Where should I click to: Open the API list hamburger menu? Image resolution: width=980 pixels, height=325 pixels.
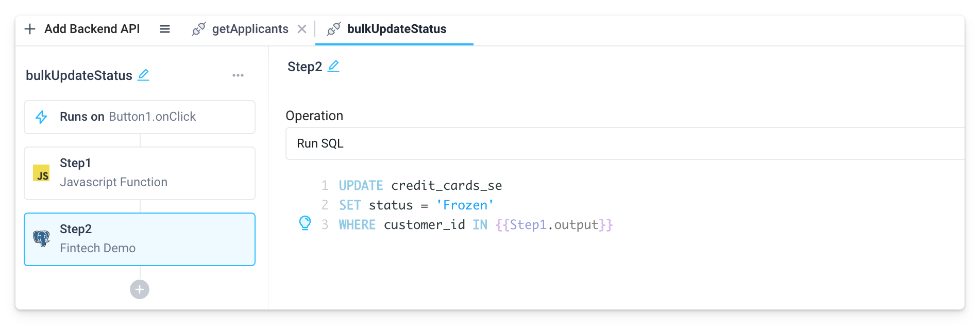tap(165, 29)
